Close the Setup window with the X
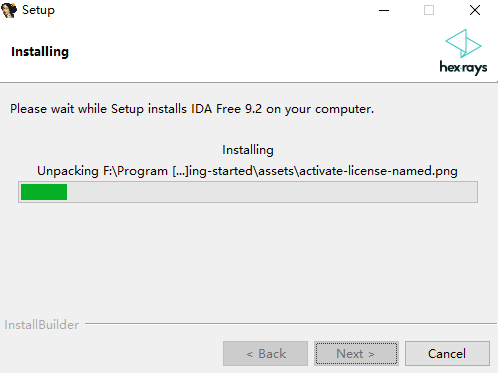 coord(475,10)
